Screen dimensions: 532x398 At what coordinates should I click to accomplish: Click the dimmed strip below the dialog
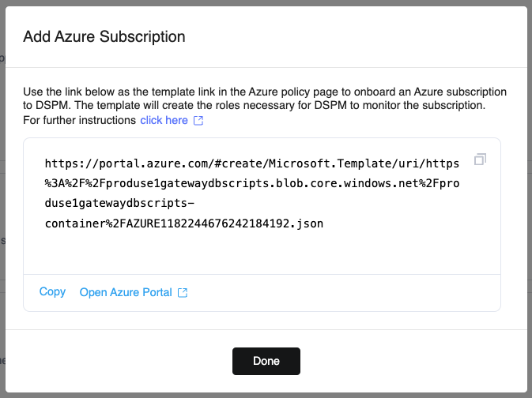point(266,395)
